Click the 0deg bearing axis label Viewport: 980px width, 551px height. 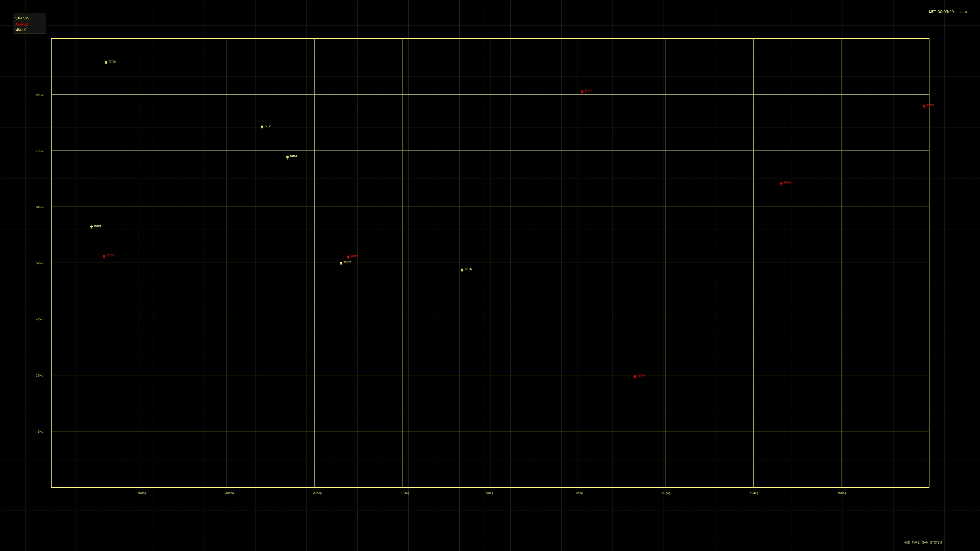490,492
